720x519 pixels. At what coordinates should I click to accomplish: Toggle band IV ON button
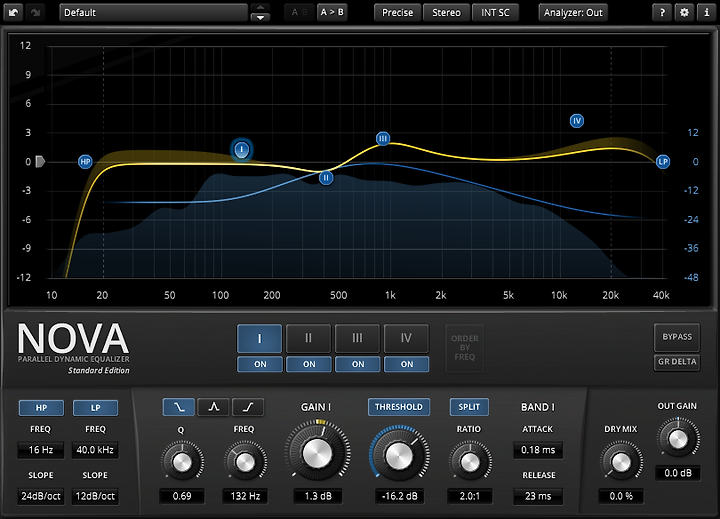pyautogui.click(x=406, y=364)
